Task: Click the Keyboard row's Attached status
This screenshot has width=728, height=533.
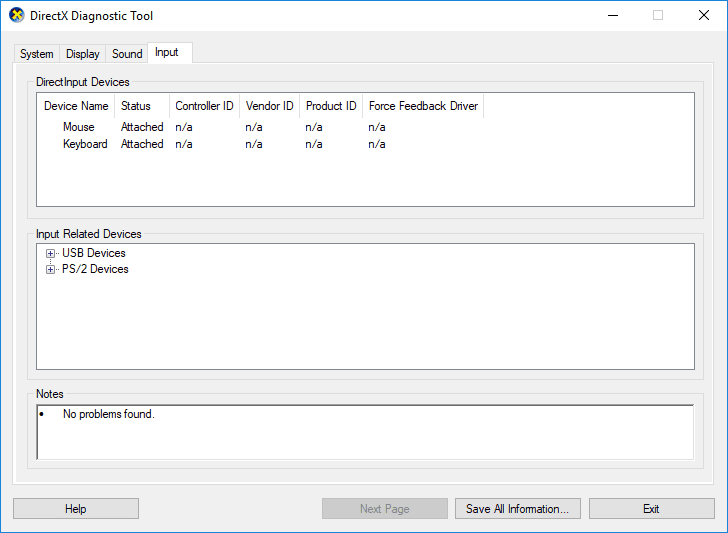Action: (142, 144)
